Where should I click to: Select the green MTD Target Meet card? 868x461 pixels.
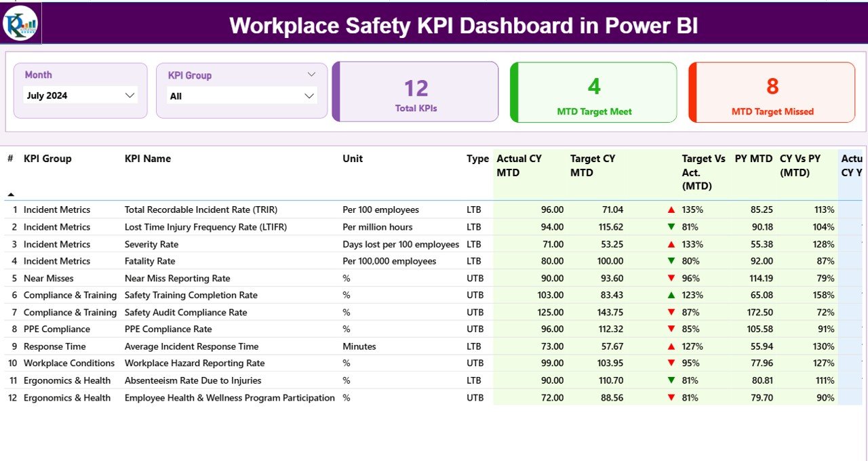tap(593, 92)
